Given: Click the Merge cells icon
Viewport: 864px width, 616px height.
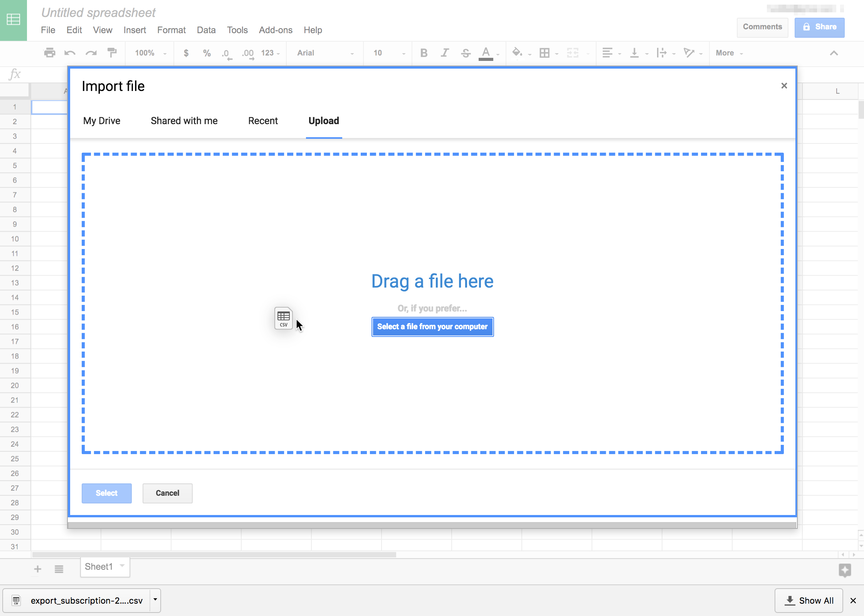Looking at the screenshot, I should (573, 53).
